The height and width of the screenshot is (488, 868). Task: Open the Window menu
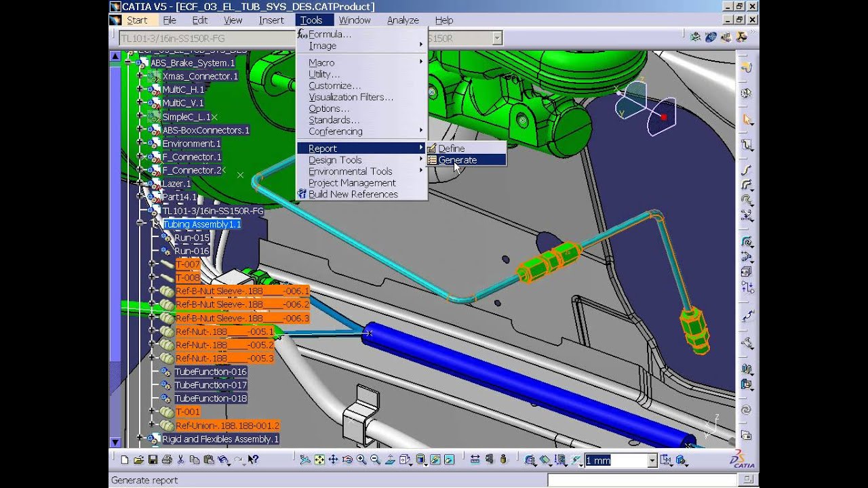[354, 20]
